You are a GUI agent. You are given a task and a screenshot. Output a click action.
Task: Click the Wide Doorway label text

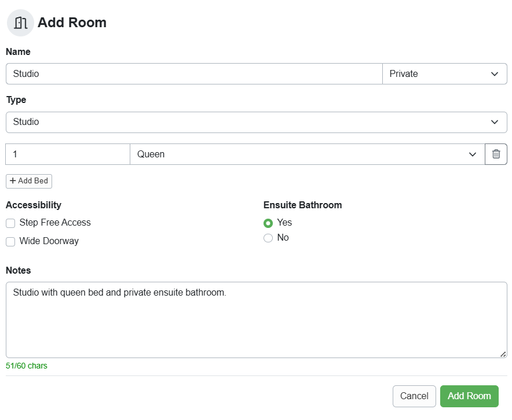tap(49, 241)
